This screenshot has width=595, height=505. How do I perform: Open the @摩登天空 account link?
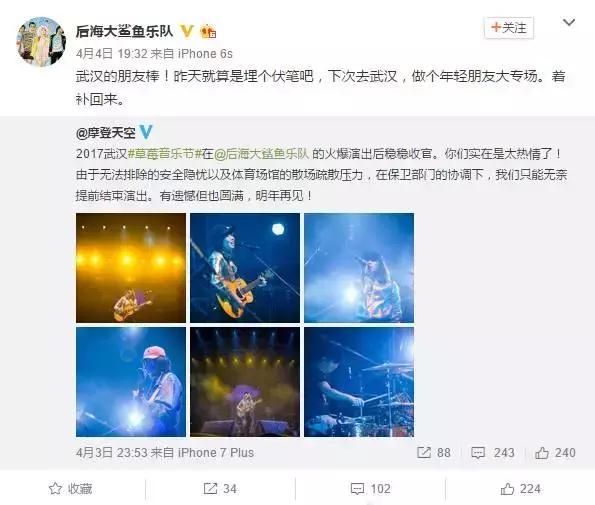105,133
